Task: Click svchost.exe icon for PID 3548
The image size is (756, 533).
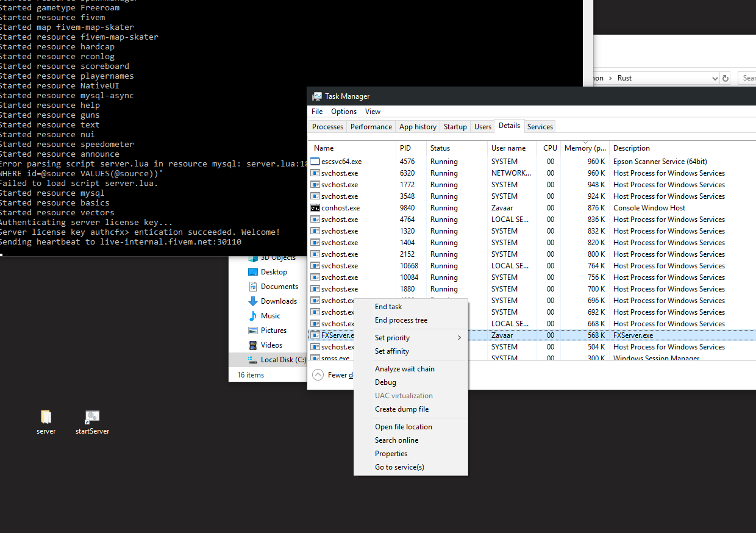Action: coord(315,196)
